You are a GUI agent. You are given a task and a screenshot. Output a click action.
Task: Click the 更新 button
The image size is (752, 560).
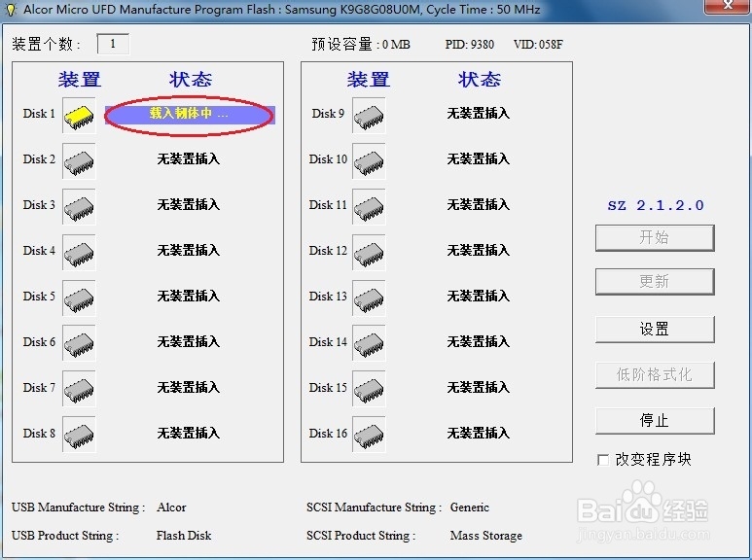point(655,281)
